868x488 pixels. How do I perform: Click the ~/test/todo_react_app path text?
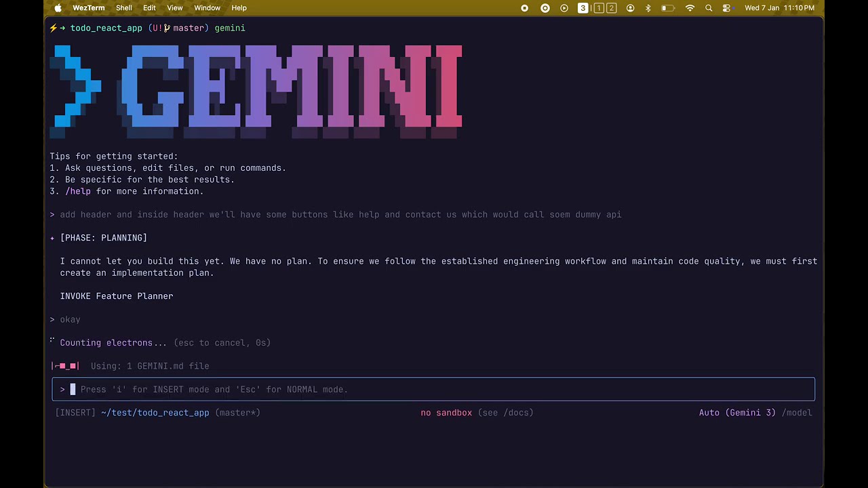click(x=155, y=412)
